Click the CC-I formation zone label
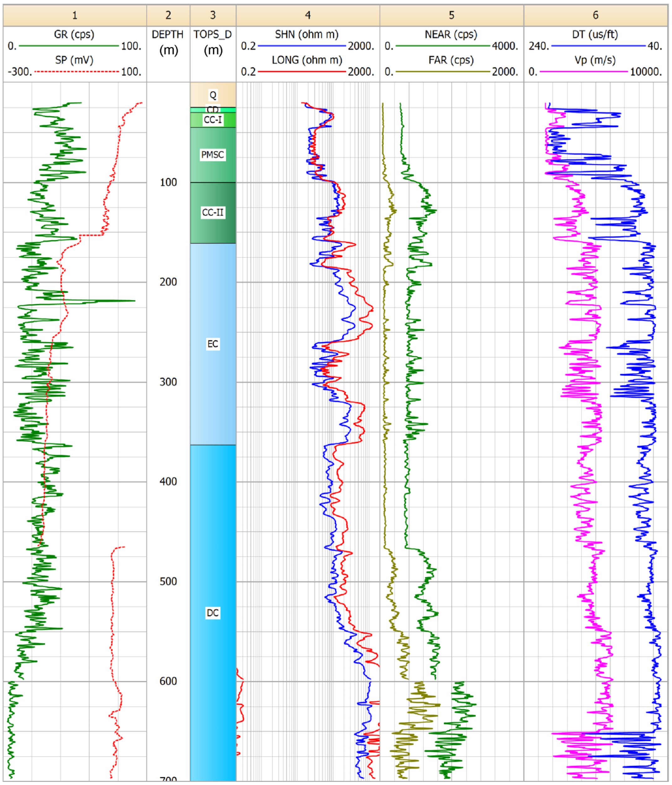This screenshot has width=672, height=785. click(x=213, y=120)
